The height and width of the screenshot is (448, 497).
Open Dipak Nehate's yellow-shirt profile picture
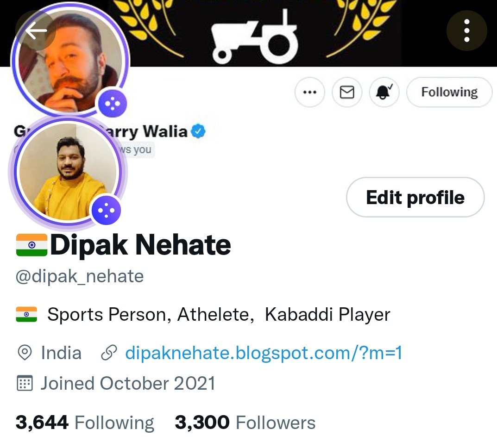pyautogui.click(x=68, y=171)
